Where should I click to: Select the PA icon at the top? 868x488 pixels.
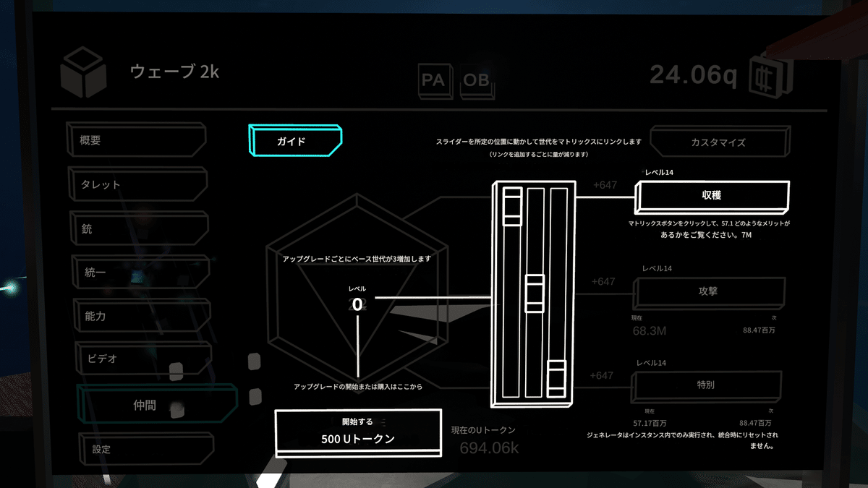click(x=435, y=82)
